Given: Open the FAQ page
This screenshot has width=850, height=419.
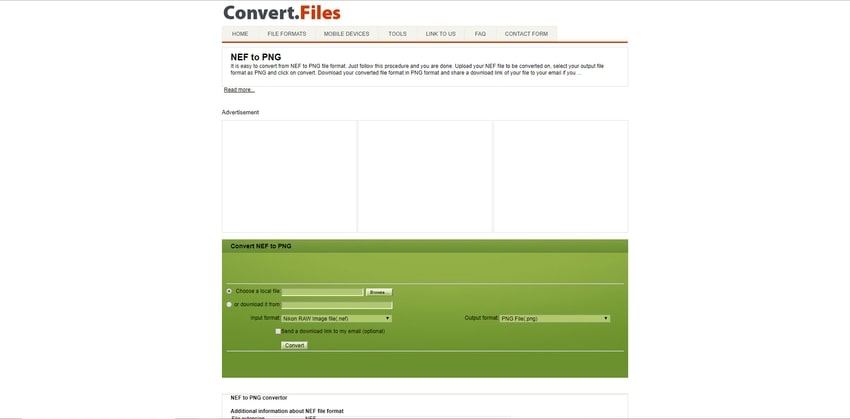Looking at the screenshot, I should pyautogui.click(x=480, y=34).
